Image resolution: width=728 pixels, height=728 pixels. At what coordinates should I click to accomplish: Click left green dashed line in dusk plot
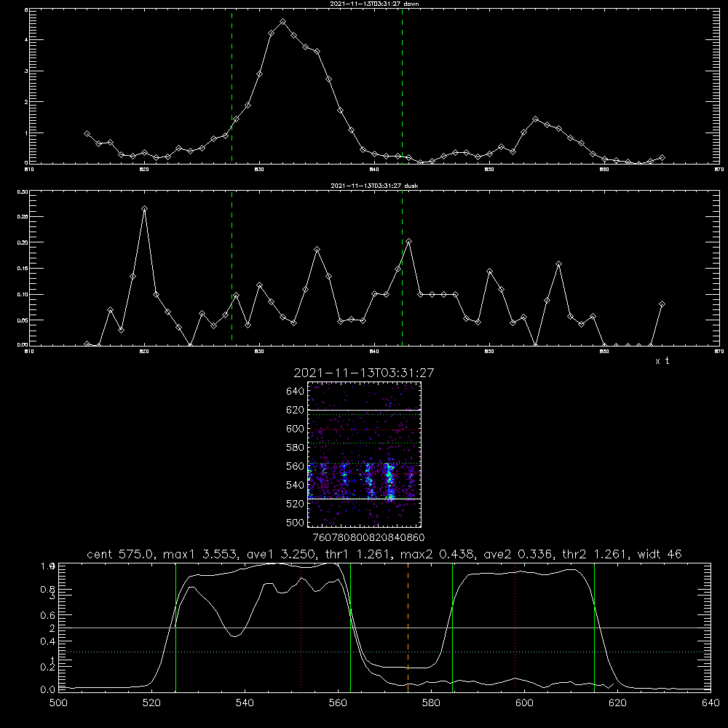[x=232, y=269]
